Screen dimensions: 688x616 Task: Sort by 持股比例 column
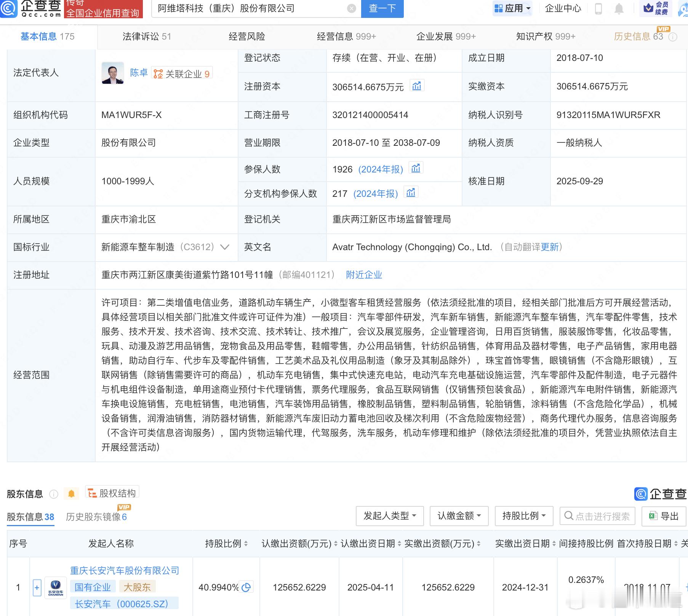246,544
